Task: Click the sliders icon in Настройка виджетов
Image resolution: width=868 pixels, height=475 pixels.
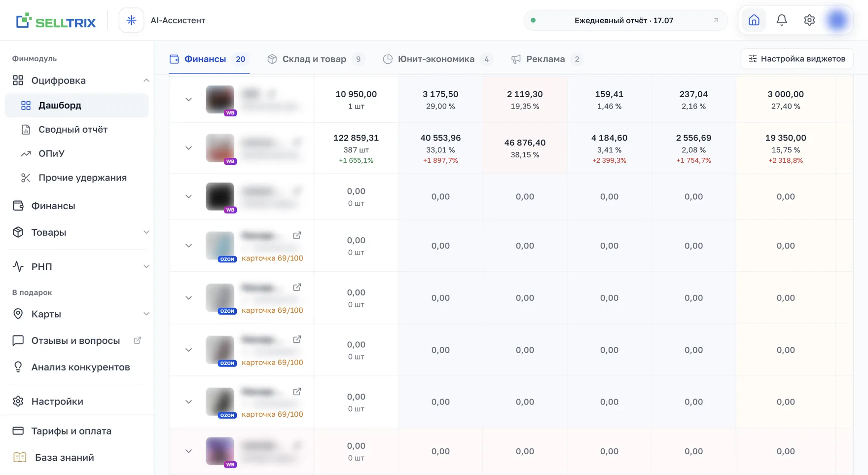Action: tap(753, 59)
